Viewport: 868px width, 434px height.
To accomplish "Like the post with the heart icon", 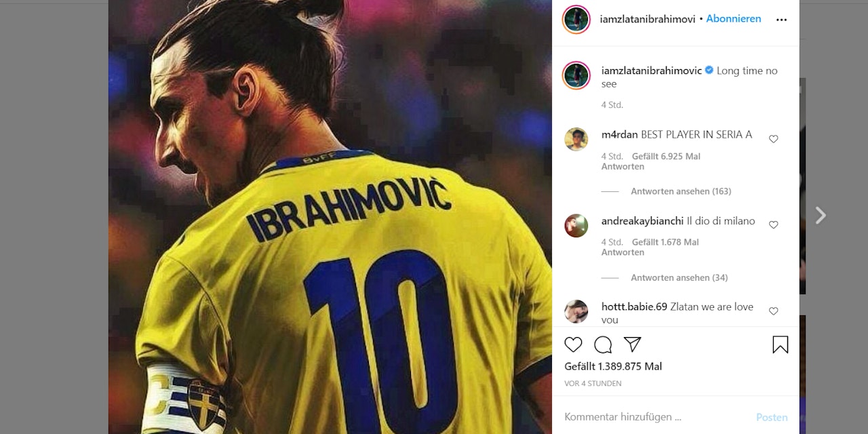I will click(x=573, y=344).
